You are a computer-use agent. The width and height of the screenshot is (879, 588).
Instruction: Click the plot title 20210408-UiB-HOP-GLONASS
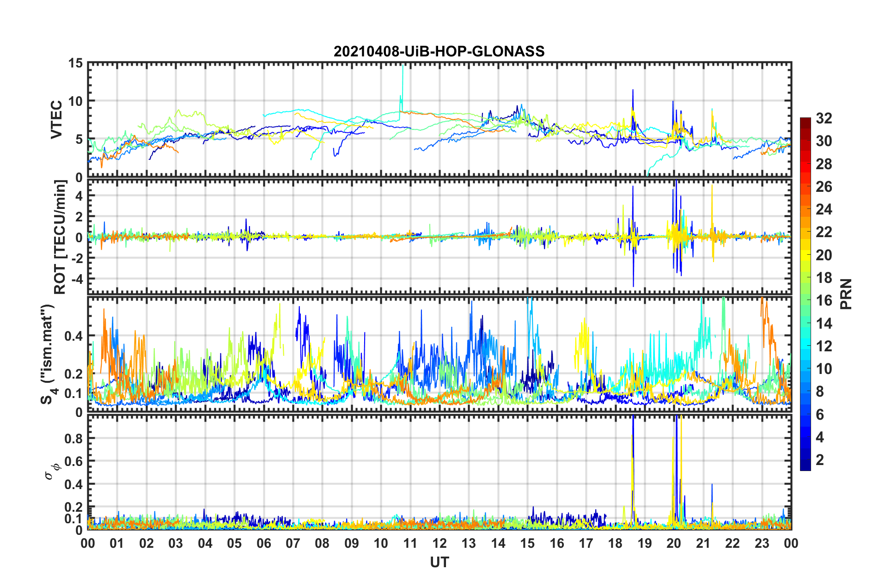[x=439, y=51]
